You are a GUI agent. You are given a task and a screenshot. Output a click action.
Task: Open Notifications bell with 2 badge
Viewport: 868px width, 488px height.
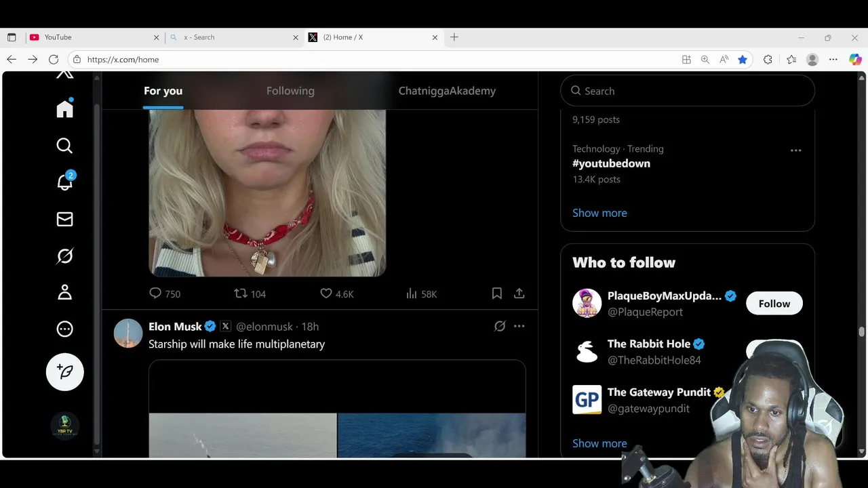click(65, 182)
